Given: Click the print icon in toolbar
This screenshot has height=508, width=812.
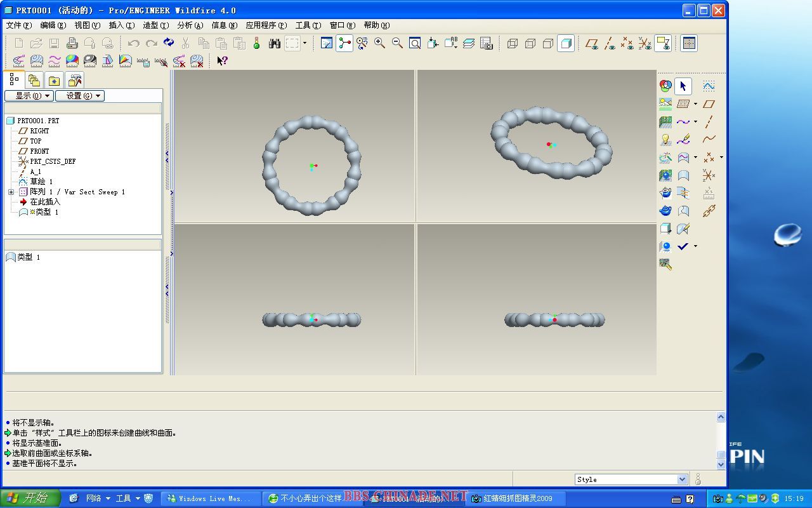Looking at the screenshot, I should pos(72,43).
